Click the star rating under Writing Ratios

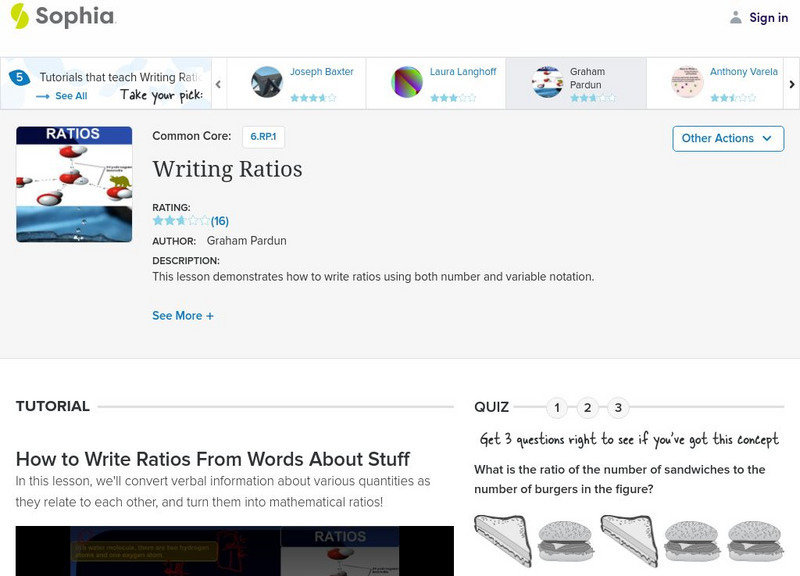[181, 221]
